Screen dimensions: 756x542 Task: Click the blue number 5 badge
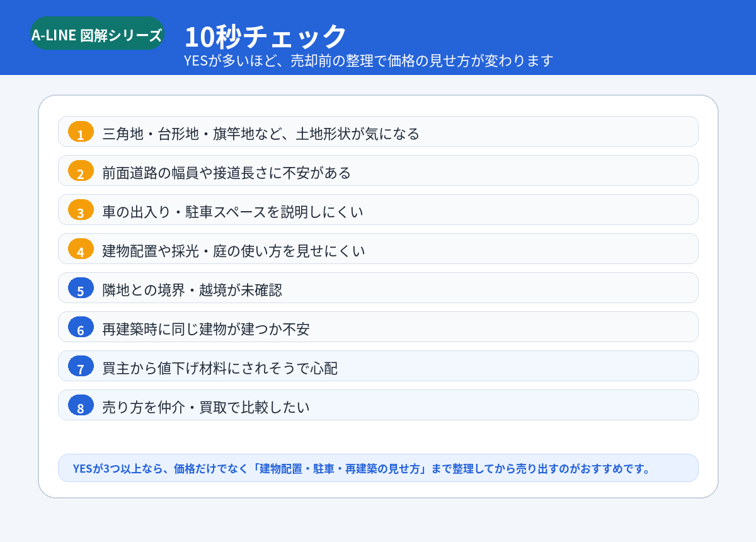pos(81,288)
